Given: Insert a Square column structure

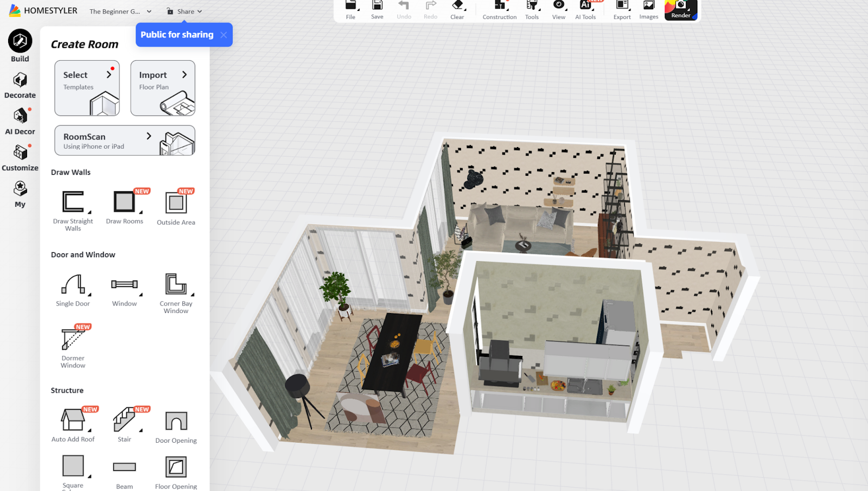Looking at the screenshot, I should (x=73, y=472).
